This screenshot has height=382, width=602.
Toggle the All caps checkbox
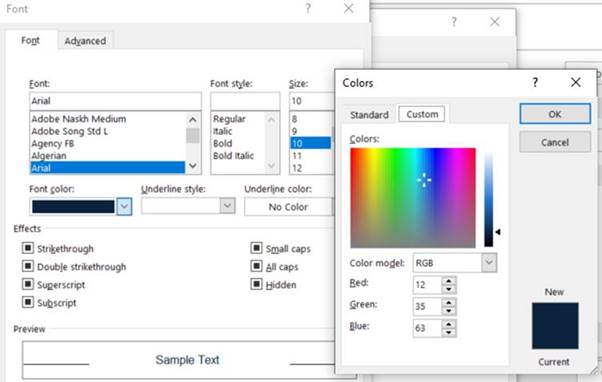(256, 266)
